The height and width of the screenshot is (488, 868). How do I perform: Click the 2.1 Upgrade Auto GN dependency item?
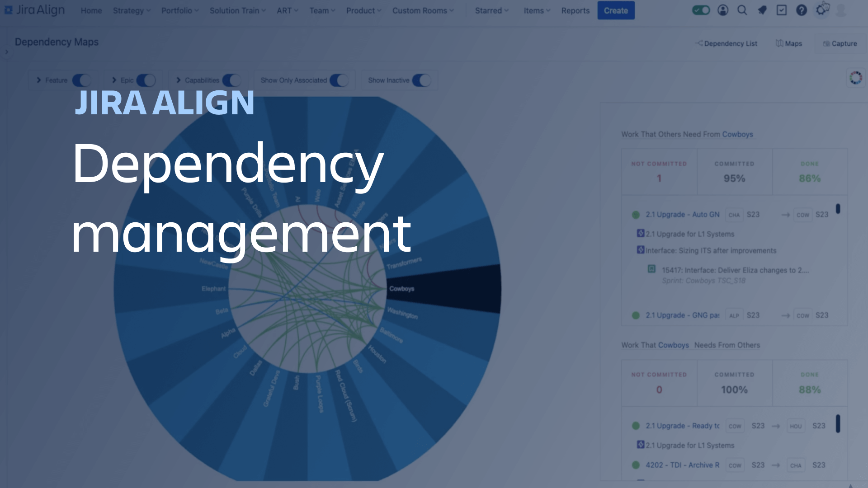click(684, 214)
